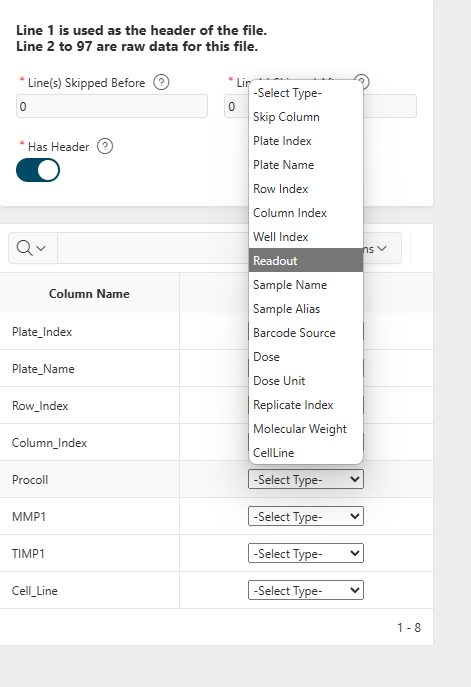Viewport: 471px width, 687px height.
Task: Pick Plate Index from the list
Action: point(306,141)
